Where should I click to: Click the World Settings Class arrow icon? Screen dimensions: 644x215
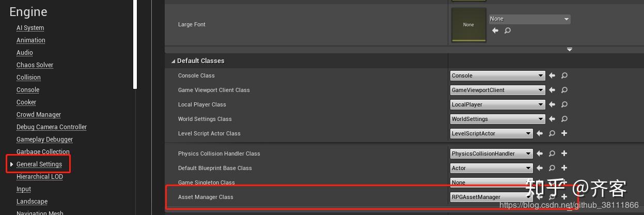click(552, 119)
